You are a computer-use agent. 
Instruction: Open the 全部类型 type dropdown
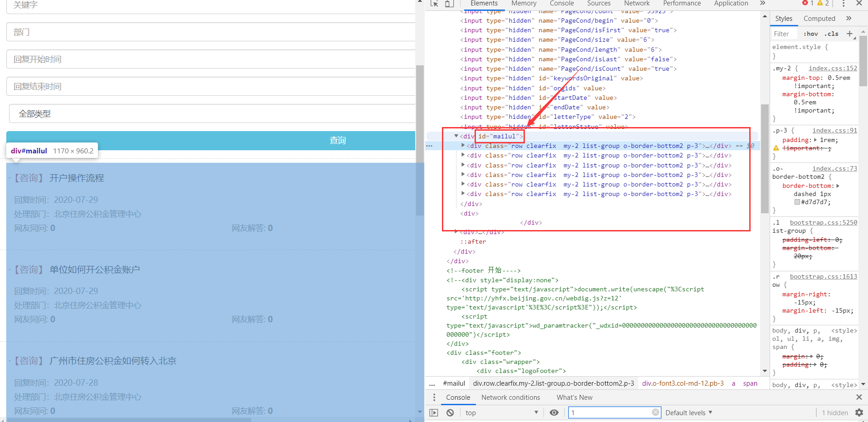coord(212,113)
